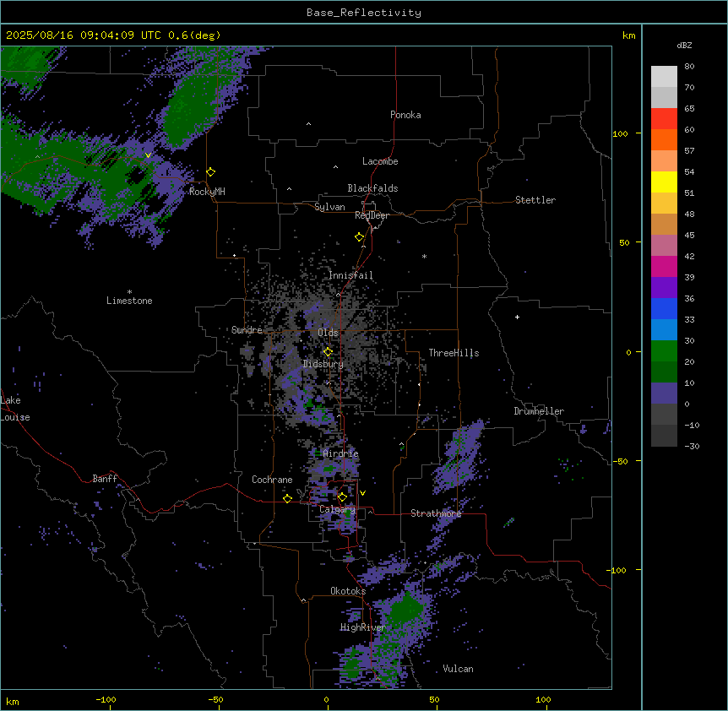728x711 pixels.
Task: Select the RedDeer label
Action: pos(372,215)
